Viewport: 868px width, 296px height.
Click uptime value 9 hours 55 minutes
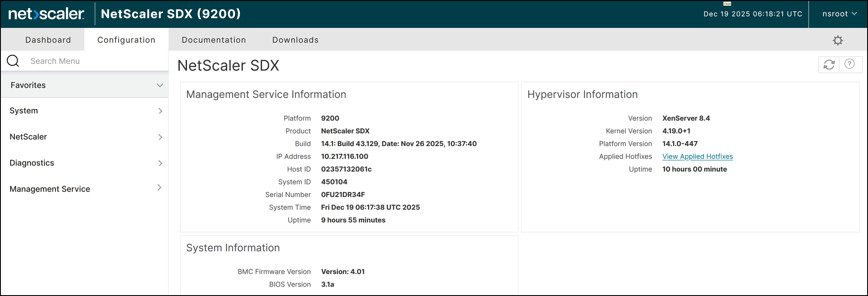coord(353,220)
